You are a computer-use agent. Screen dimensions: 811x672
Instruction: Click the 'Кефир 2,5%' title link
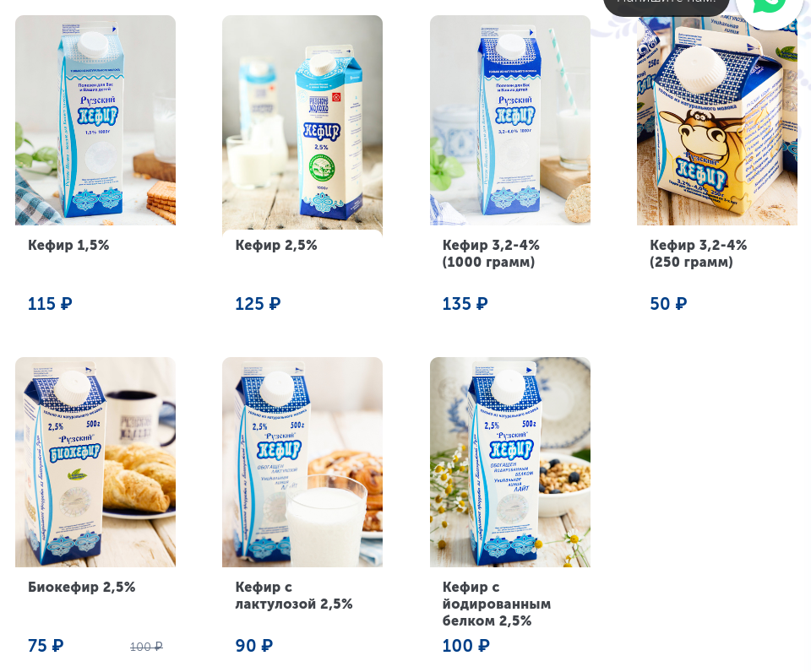275,245
